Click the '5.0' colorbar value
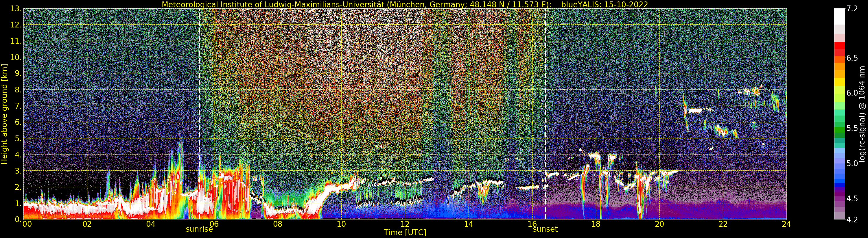This screenshot has width=868, height=238. click(x=852, y=163)
